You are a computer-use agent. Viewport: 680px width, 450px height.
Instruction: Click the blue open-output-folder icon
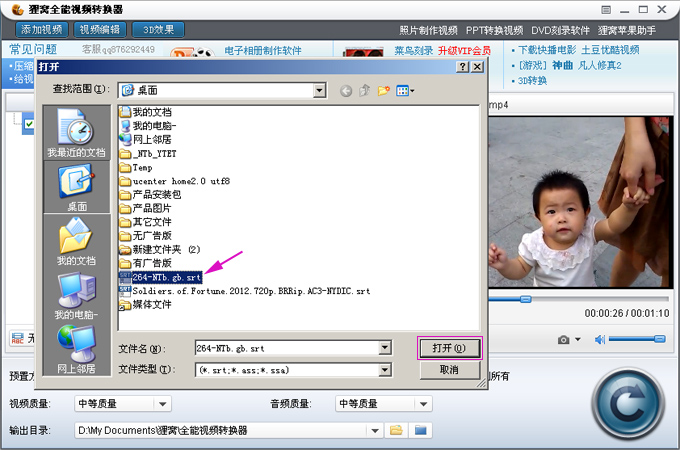click(x=420, y=430)
